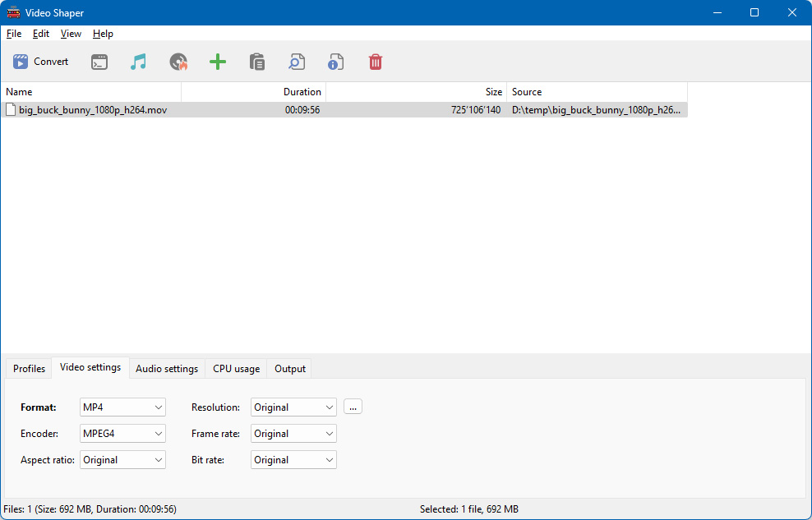Switch to the Audio settings tab
812x520 pixels.
[x=167, y=368]
